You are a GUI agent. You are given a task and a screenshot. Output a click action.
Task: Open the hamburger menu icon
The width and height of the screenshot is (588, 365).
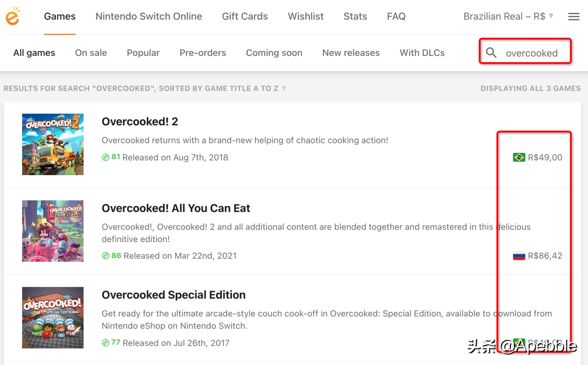[574, 17]
